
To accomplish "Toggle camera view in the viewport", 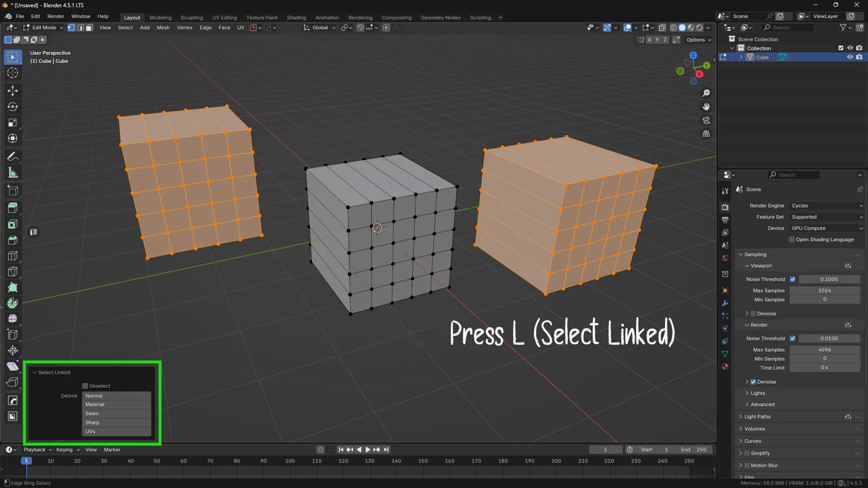I will (x=706, y=120).
